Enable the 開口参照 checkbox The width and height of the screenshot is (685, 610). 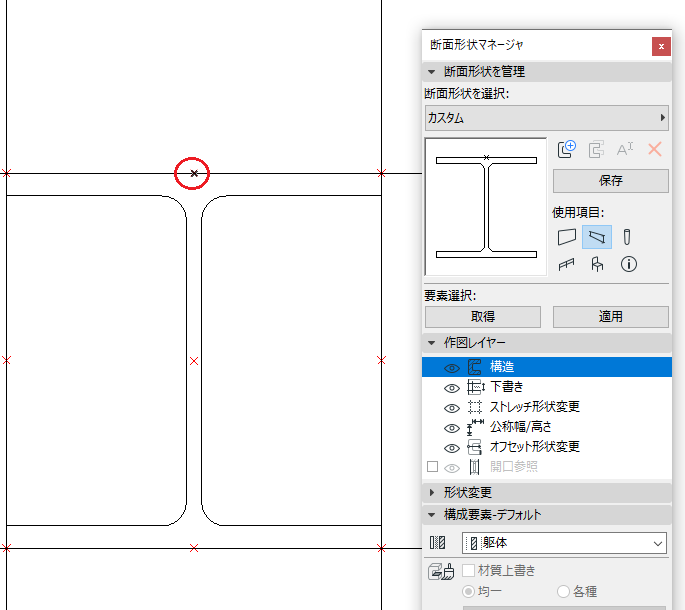[432, 467]
